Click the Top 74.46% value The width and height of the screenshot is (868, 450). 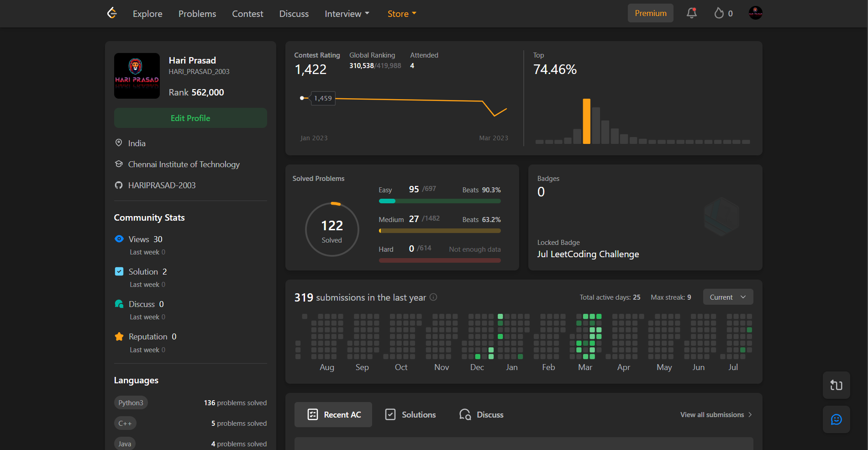tap(555, 69)
